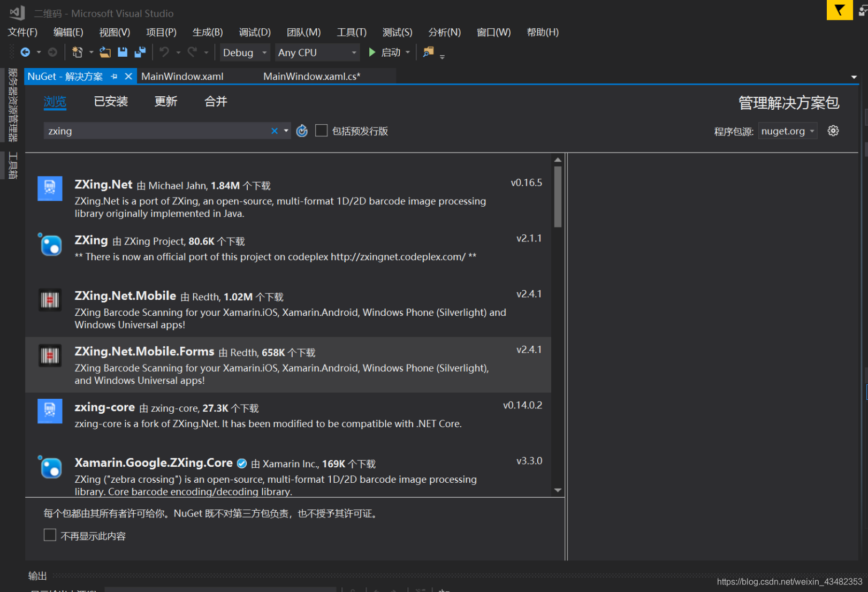Click the navigate forward arrow icon

[52, 52]
